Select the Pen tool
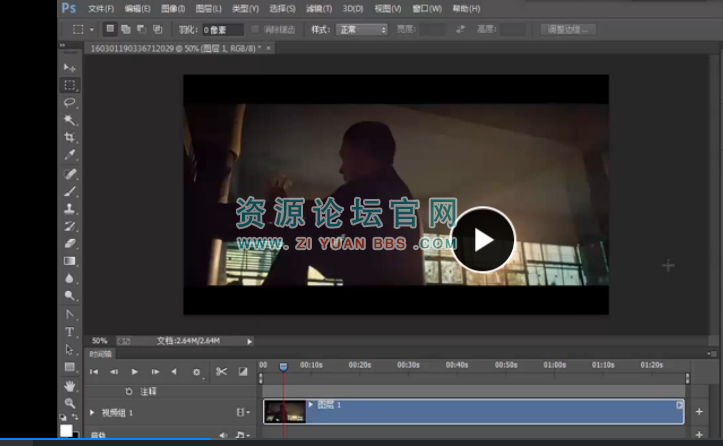Viewport: 723px width, 446px height. click(x=70, y=315)
